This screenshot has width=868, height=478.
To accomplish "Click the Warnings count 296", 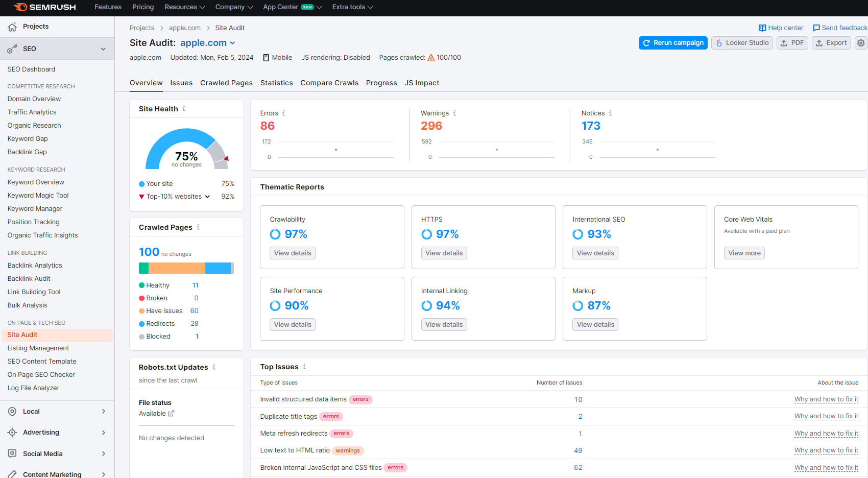I will [431, 126].
